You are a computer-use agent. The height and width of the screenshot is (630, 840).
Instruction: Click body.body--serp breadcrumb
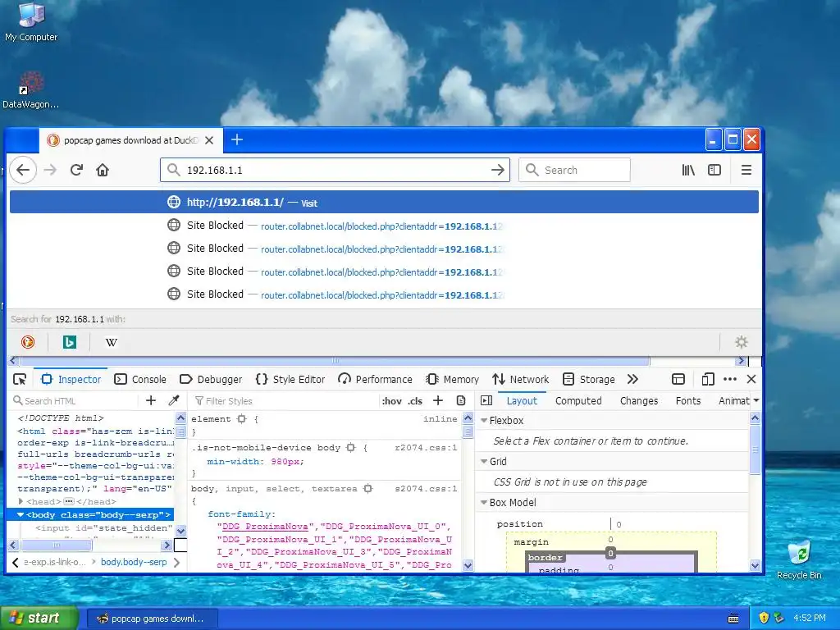click(x=134, y=562)
